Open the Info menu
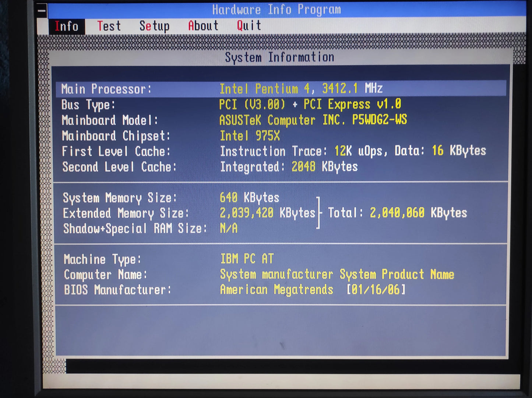Viewport: 532px width, 398px height. click(67, 26)
